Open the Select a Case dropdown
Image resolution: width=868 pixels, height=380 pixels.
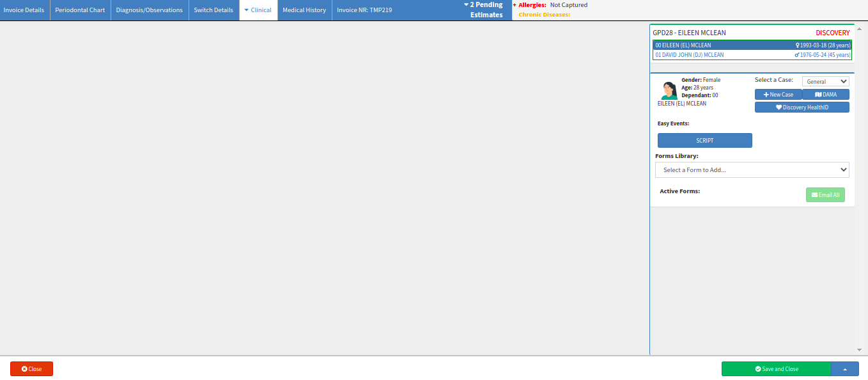[825, 81]
